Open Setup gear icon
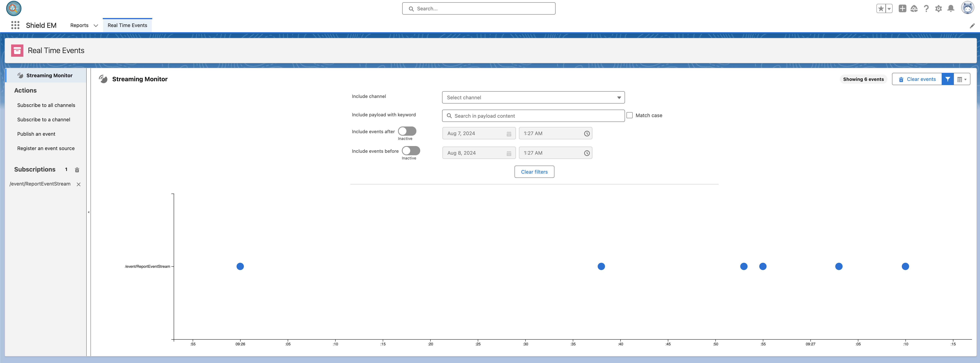The image size is (980, 363). pyautogui.click(x=938, y=8)
